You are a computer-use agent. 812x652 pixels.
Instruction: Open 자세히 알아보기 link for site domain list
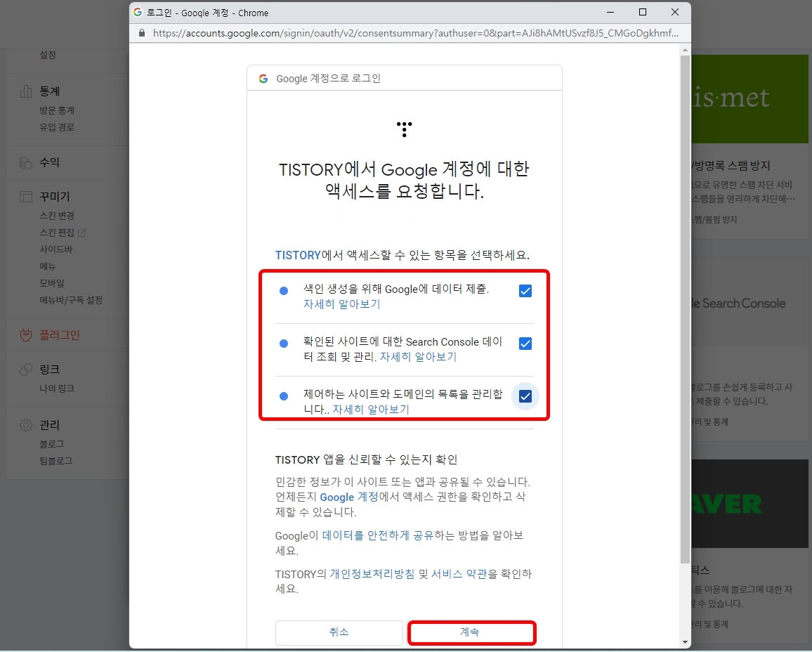point(371,410)
